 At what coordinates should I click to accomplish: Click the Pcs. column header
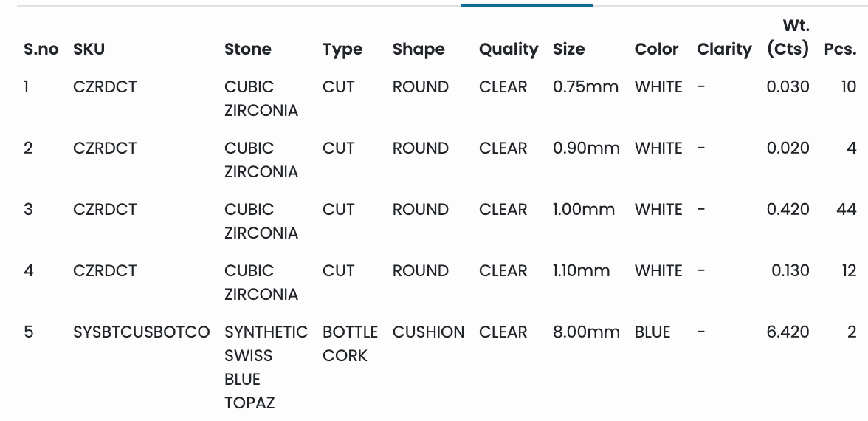click(840, 49)
